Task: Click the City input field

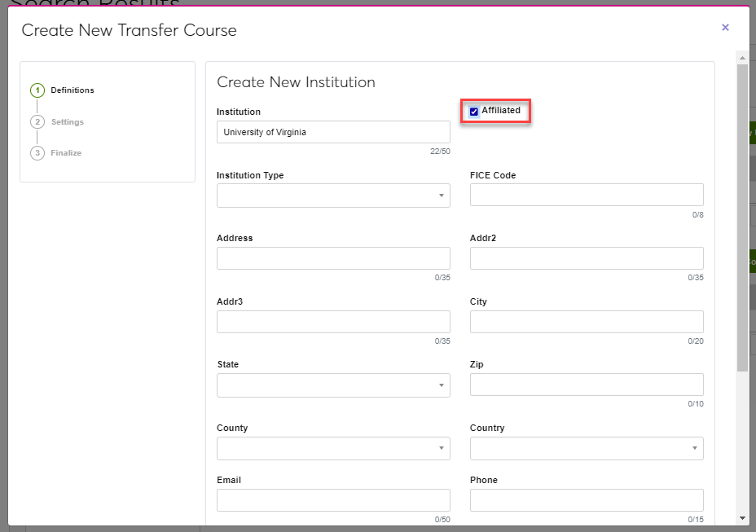Action: click(587, 322)
